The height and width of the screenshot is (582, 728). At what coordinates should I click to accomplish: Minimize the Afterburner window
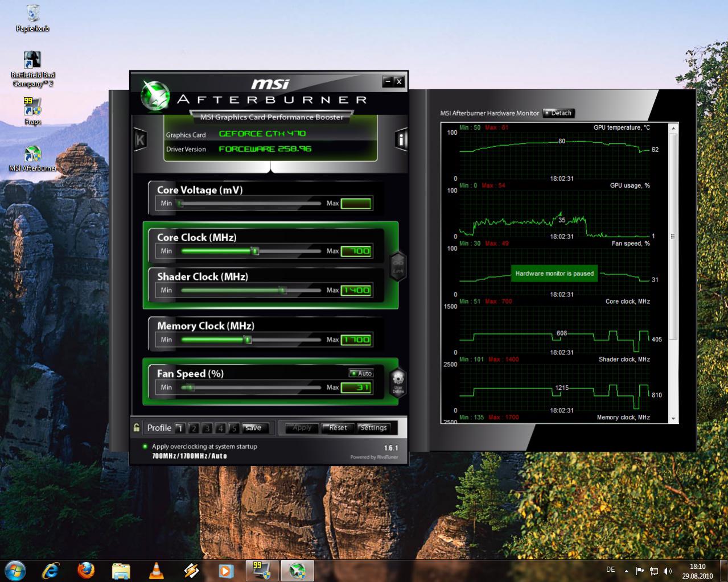click(x=388, y=81)
